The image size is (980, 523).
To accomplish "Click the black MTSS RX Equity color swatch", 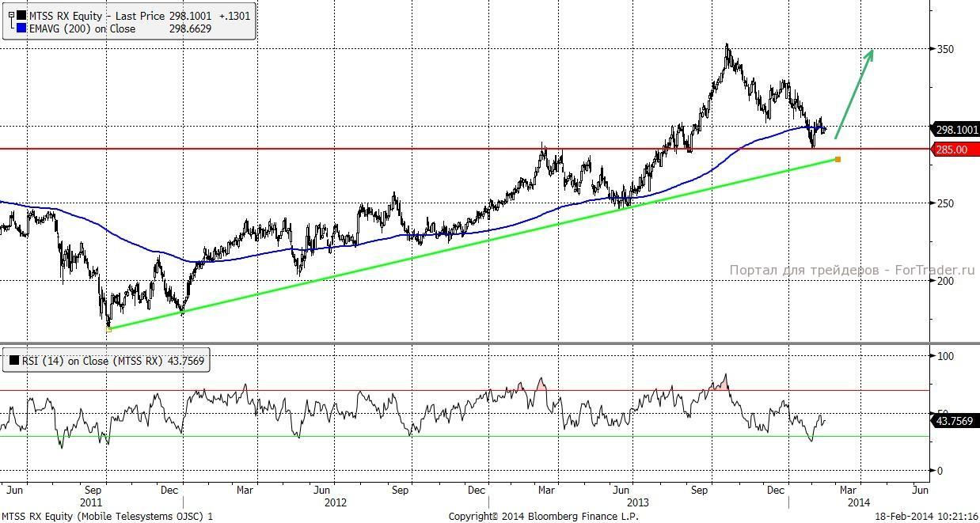I will (21, 15).
